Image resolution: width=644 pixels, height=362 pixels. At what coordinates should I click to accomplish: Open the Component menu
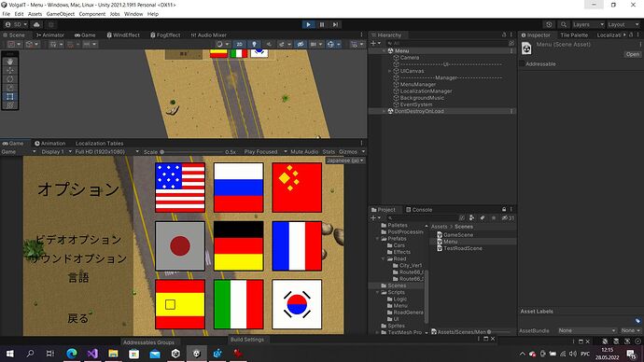click(x=92, y=14)
